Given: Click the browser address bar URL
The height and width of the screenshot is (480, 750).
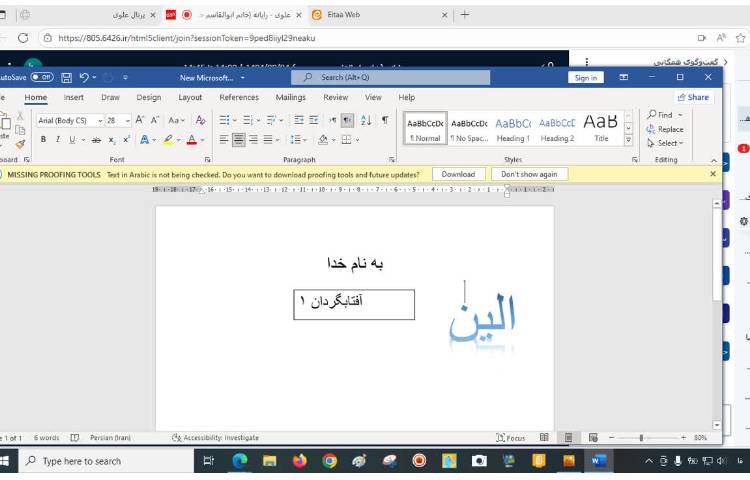Looking at the screenshot, I should 187,38.
